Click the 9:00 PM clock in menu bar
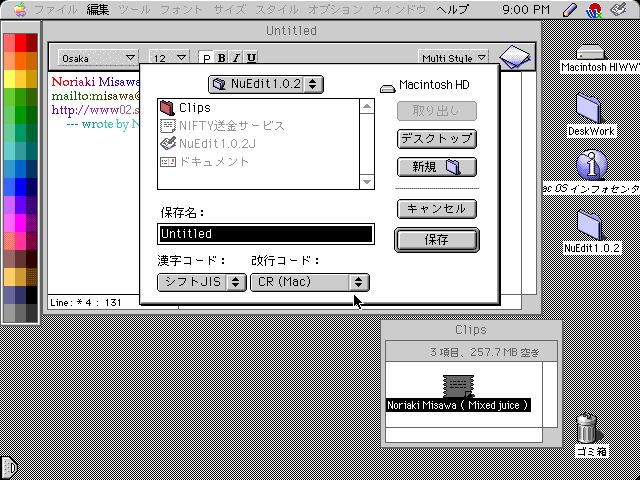 click(526, 9)
